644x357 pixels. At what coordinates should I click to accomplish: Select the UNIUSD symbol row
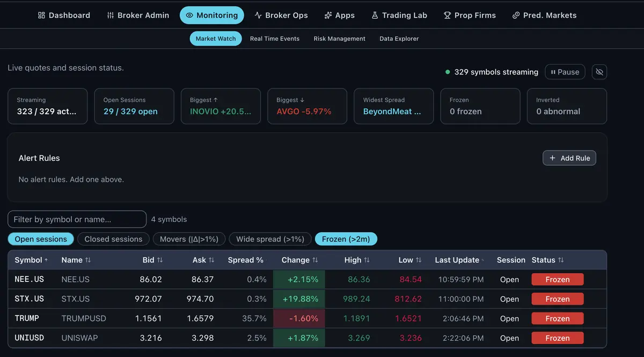tap(307, 338)
